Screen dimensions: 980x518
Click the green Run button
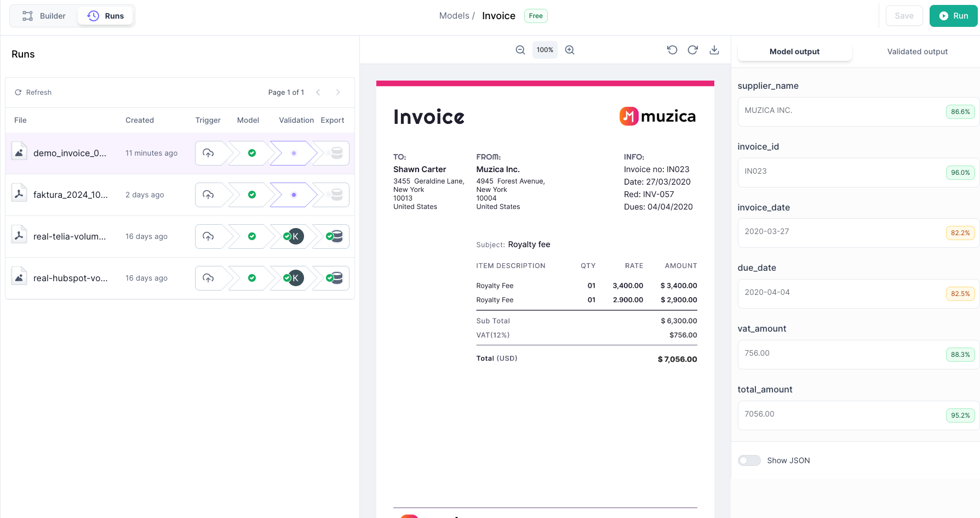[x=954, y=16]
